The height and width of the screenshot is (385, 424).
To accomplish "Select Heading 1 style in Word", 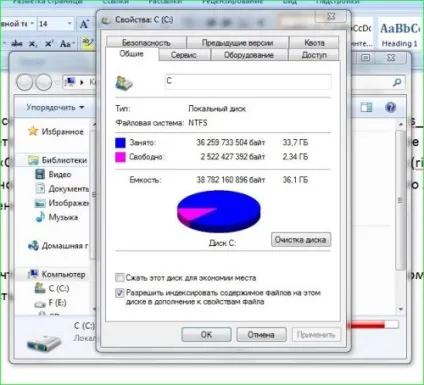I will point(399,34).
